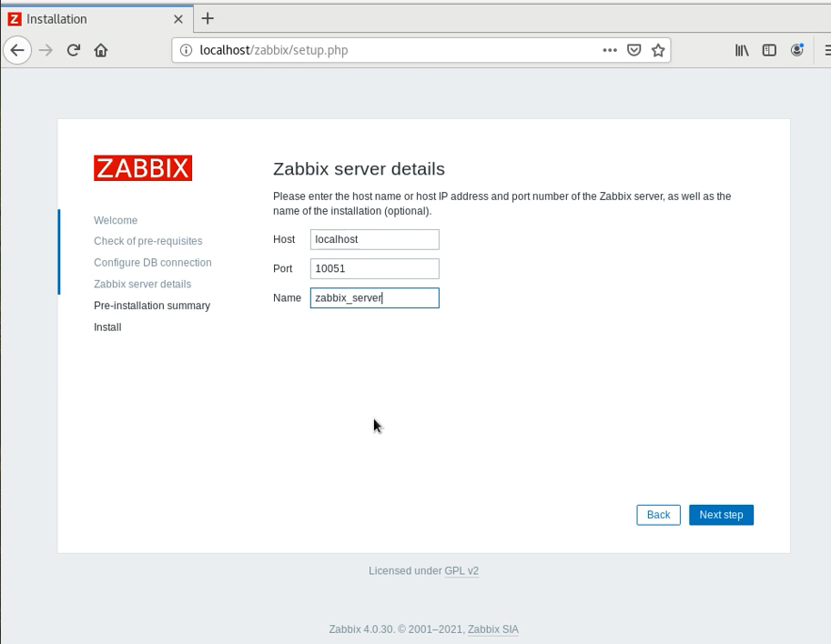
Task: Open a new tab with plus button
Action: [x=208, y=18]
